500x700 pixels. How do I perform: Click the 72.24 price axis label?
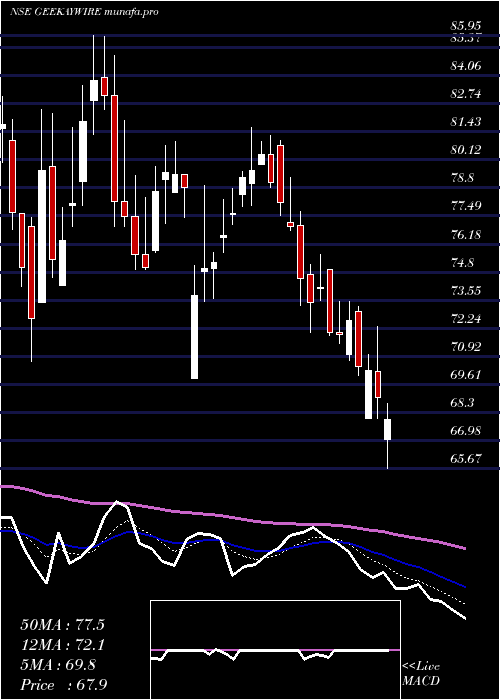click(x=467, y=318)
